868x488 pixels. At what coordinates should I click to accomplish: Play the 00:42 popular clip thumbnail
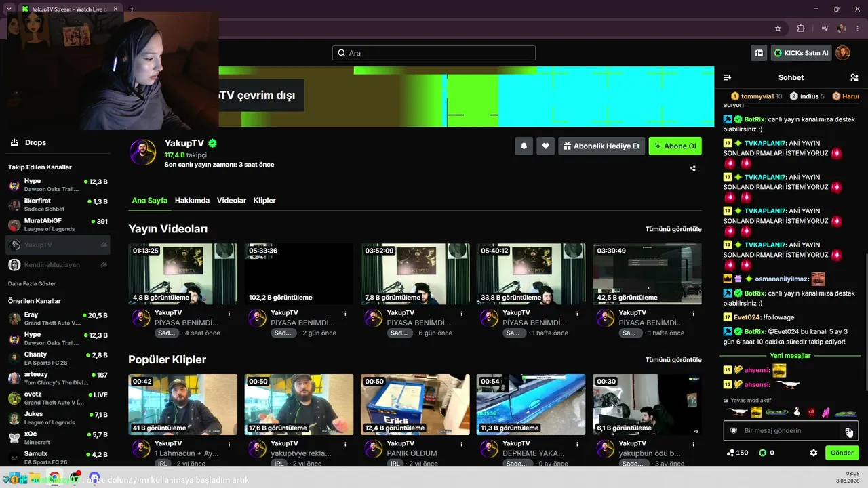pyautogui.click(x=183, y=405)
